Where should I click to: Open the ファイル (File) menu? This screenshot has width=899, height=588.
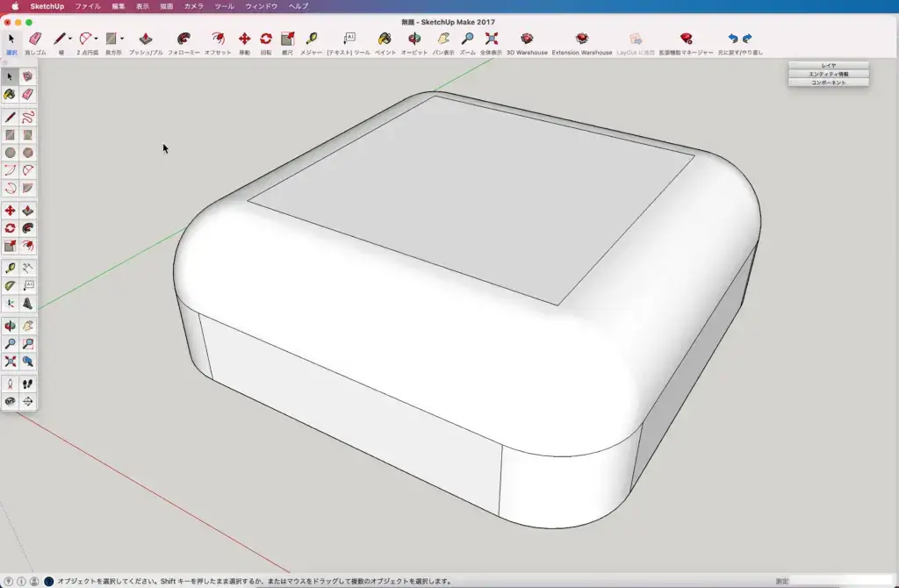point(88,6)
